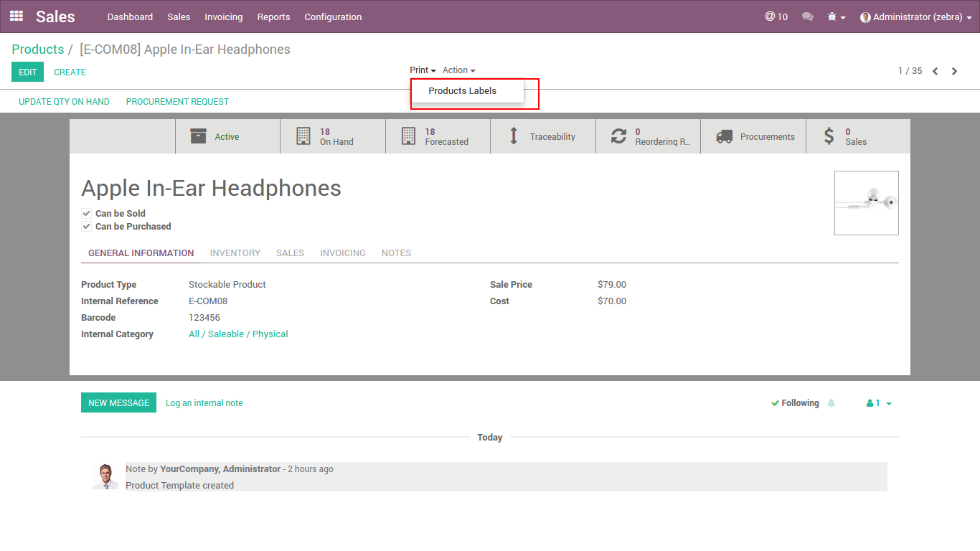The image size is (980, 551).
Task: Click the Create button
Action: point(70,72)
